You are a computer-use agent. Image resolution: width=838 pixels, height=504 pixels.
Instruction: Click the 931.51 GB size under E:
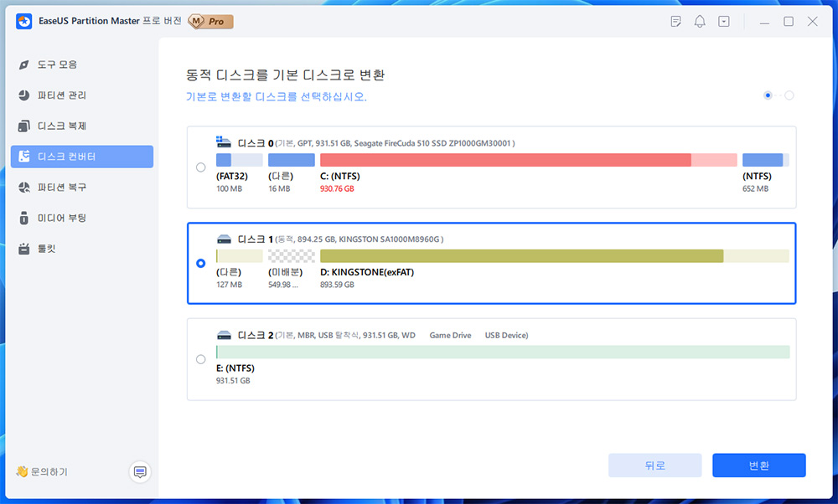click(x=233, y=381)
